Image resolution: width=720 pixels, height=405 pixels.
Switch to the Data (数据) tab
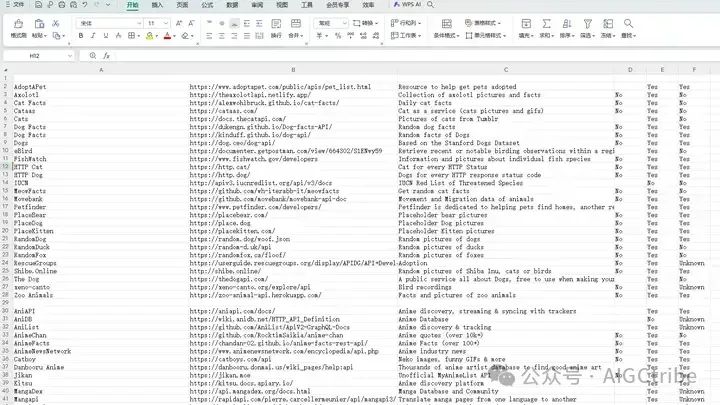click(x=232, y=5)
